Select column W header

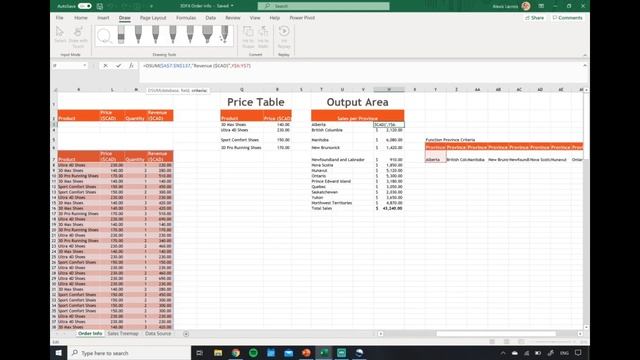click(389, 90)
